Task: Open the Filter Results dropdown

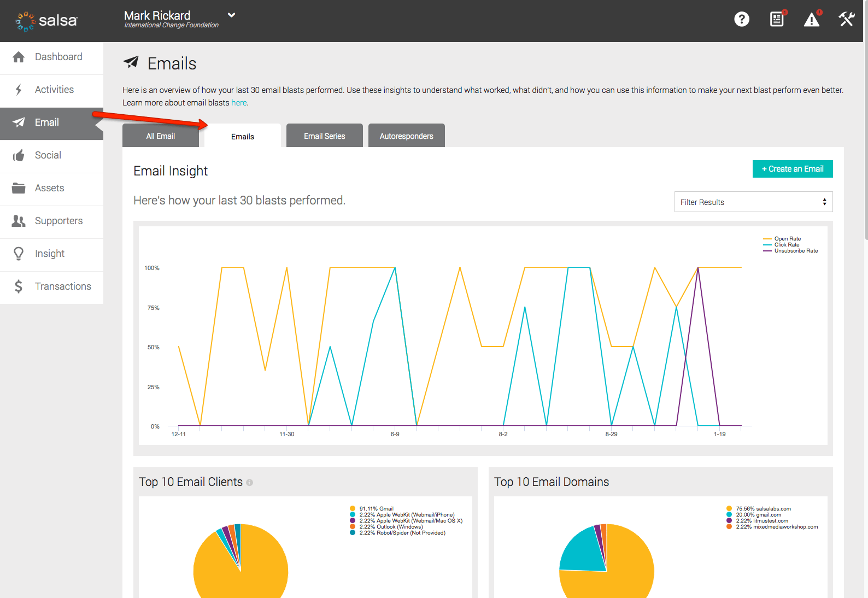Action: pyautogui.click(x=753, y=202)
